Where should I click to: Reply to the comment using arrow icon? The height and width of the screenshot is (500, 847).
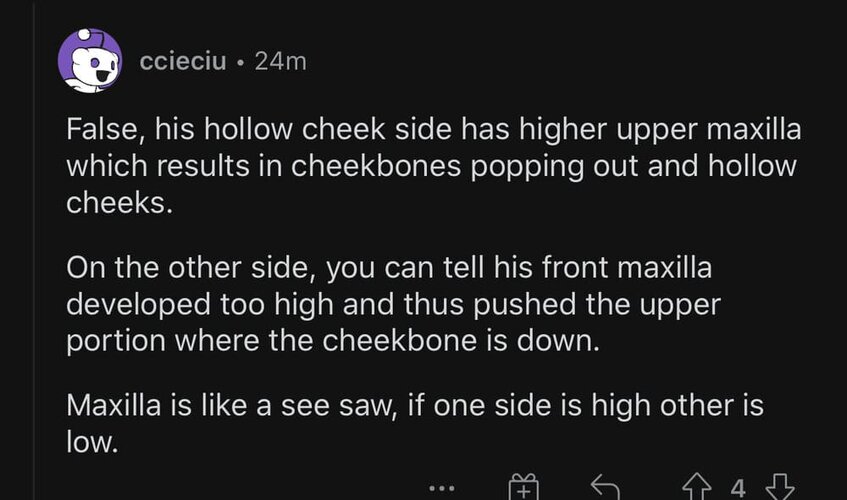(x=605, y=487)
